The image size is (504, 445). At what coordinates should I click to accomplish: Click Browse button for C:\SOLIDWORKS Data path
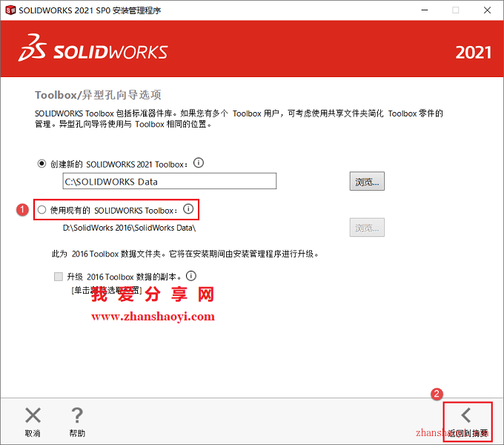pyautogui.click(x=367, y=182)
